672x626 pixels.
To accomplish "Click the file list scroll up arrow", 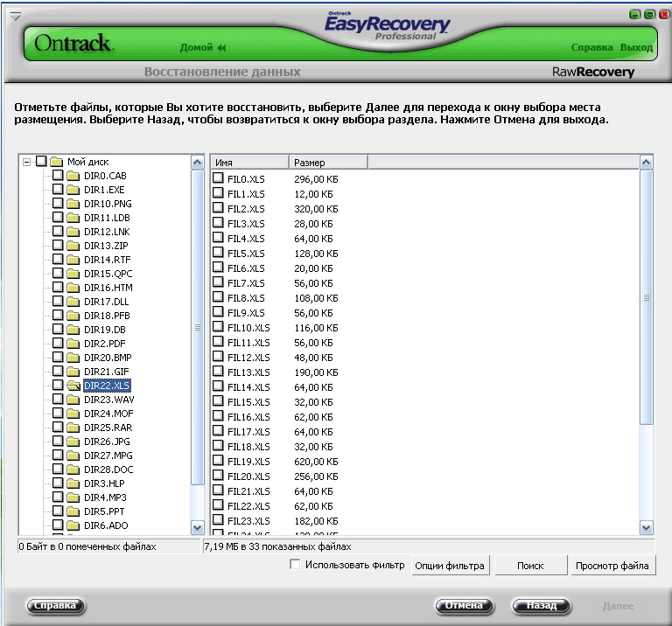I will (647, 163).
